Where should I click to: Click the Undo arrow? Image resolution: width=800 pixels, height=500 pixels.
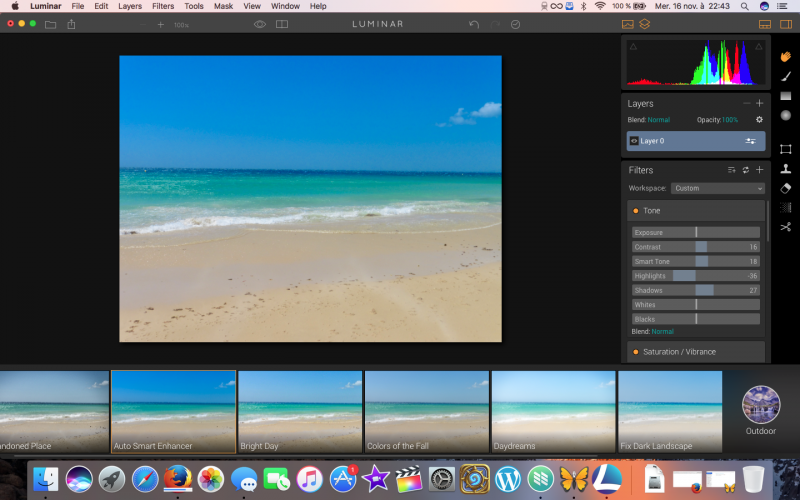[x=474, y=24]
